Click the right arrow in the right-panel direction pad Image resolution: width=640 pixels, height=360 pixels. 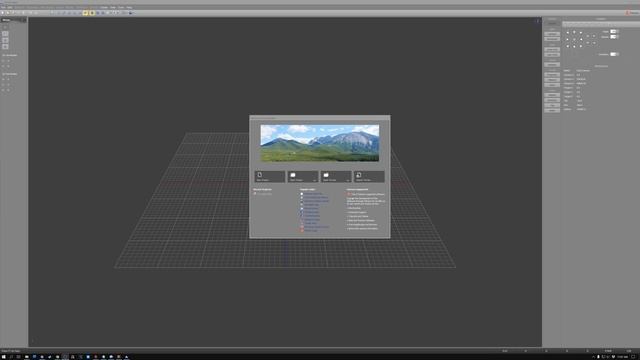(x=581, y=39)
